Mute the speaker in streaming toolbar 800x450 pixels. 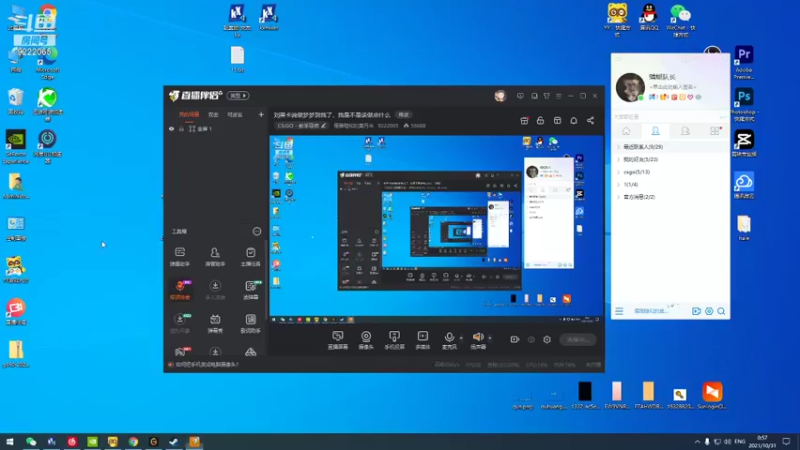point(478,340)
